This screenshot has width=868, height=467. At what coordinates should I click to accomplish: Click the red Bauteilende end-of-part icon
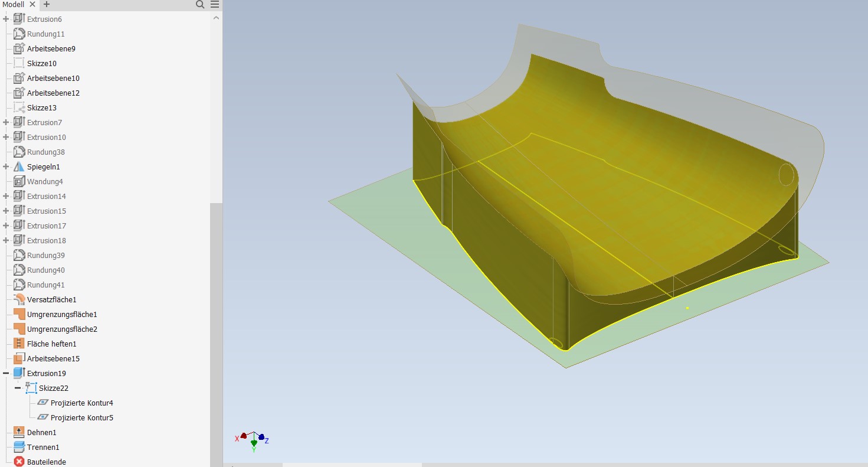[19, 462]
